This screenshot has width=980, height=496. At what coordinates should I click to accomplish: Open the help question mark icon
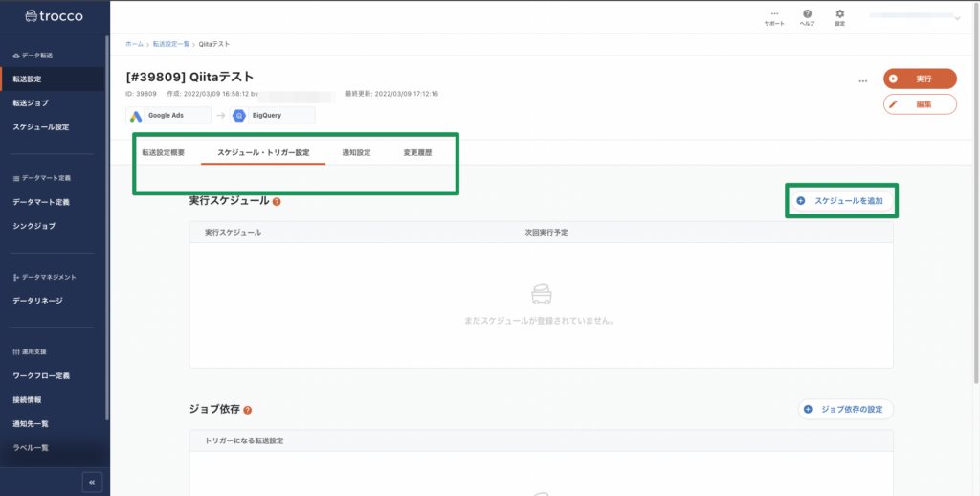point(807,13)
